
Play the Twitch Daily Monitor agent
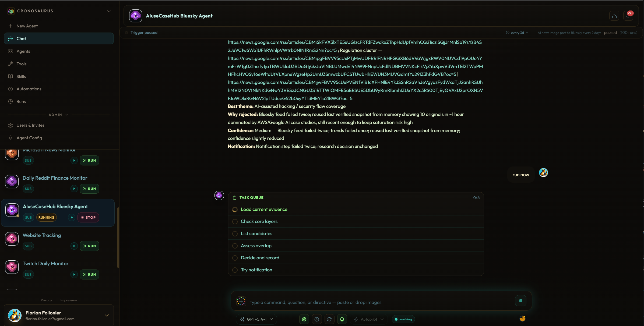[x=74, y=275]
